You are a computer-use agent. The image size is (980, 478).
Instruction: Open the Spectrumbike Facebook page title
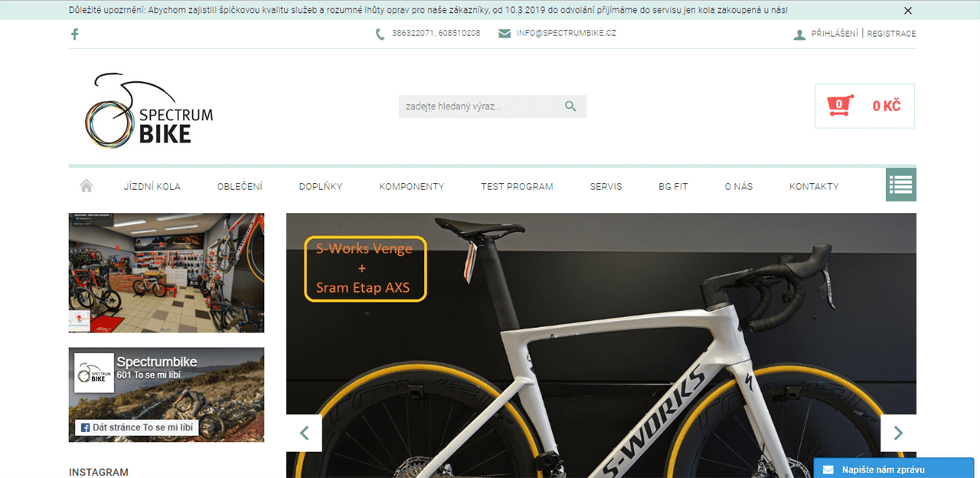pyautogui.click(x=157, y=362)
